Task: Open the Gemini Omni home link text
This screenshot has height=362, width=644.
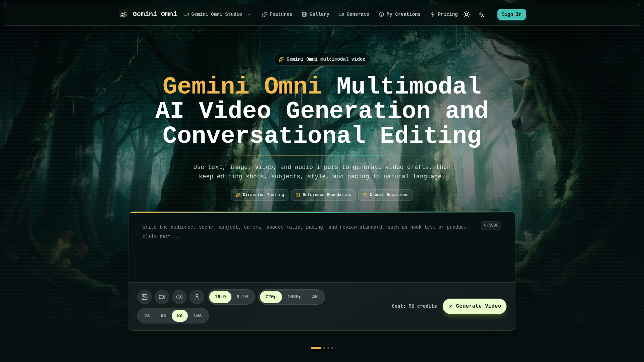Action: pyautogui.click(x=155, y=14)
